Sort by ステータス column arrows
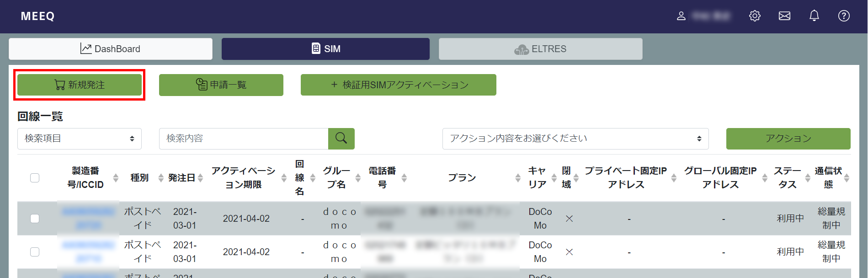This screenshot has height=278, width=868. [808, 178]
